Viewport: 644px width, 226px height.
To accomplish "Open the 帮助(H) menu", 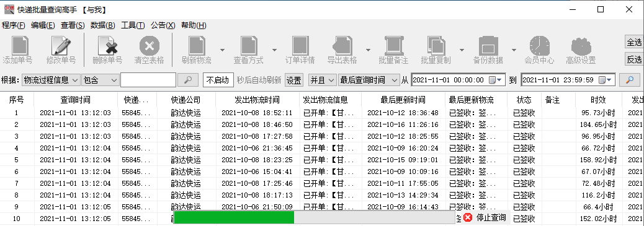I will click(194, 25).
